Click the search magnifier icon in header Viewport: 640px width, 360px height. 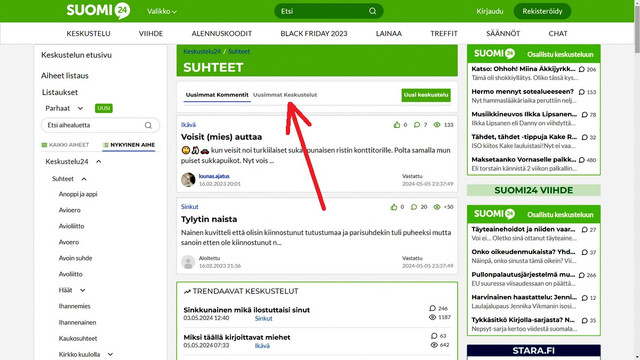coord(372,11)
